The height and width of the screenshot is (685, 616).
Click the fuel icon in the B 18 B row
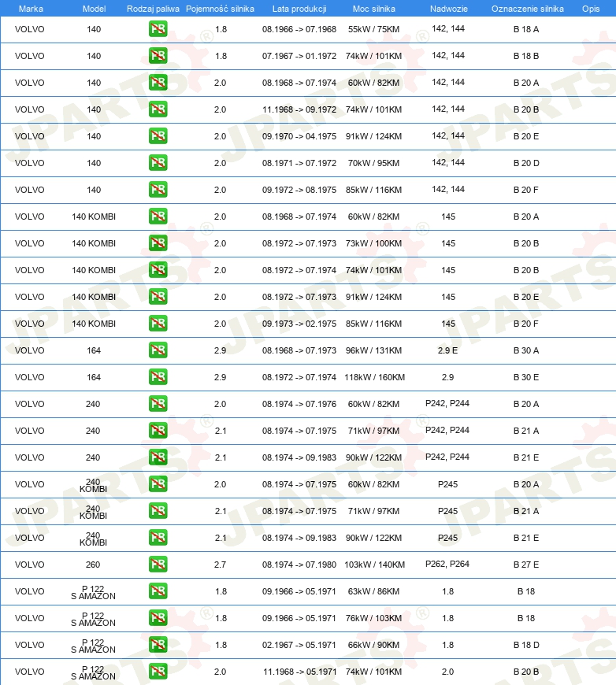[158, 56]
